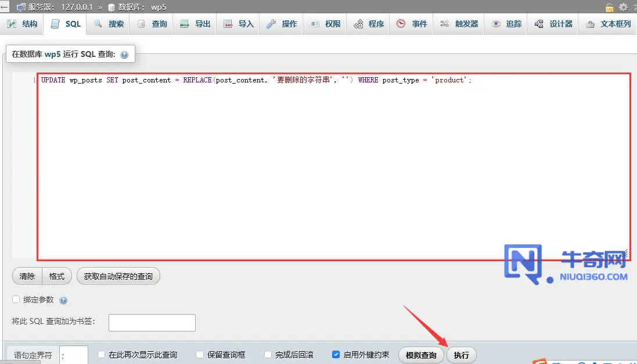
Task: Toggle the 启用外键约束 checkbox
Action: pyautogui.click(x=336, y=354)
